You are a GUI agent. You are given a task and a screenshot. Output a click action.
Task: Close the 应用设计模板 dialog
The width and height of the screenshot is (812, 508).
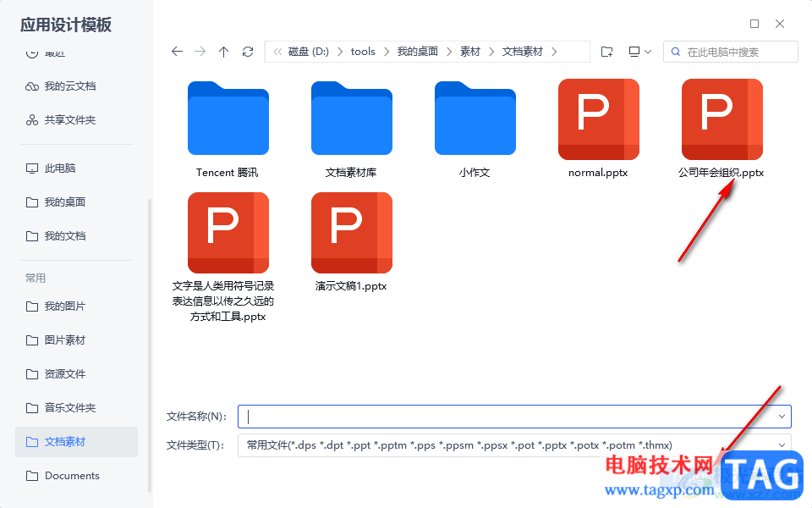(x=780, y=24)
